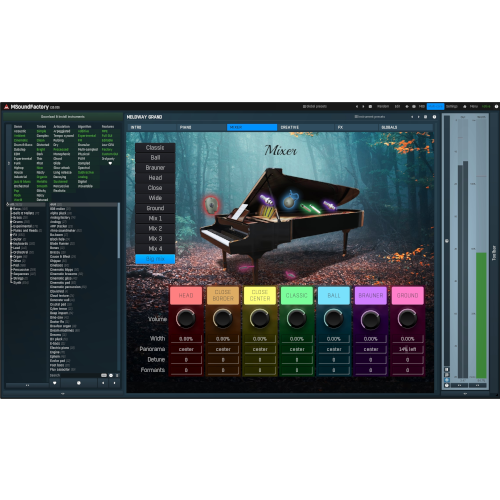This screenshot has height=500, width=500.
Task: Click the highlighted Head microphone in the forest
Action: tap(211, 205)
